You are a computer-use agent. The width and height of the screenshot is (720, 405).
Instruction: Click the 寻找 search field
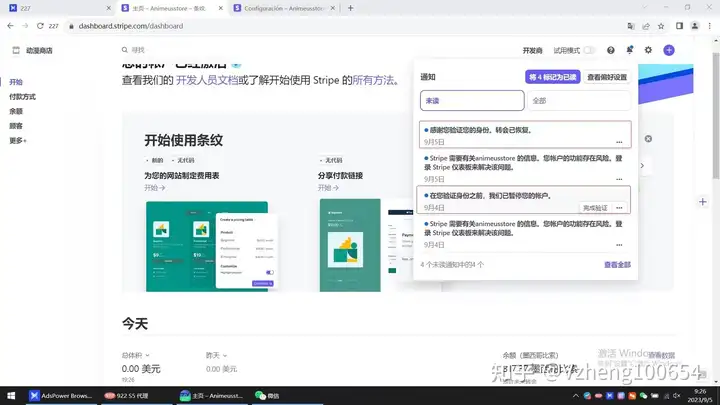pos(138,50)
